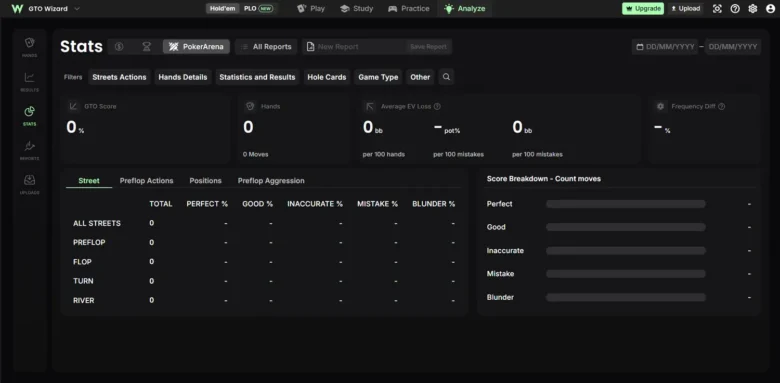
Task: Expand the GTO Wizard dropdown chevron
Action: [77, 8]
